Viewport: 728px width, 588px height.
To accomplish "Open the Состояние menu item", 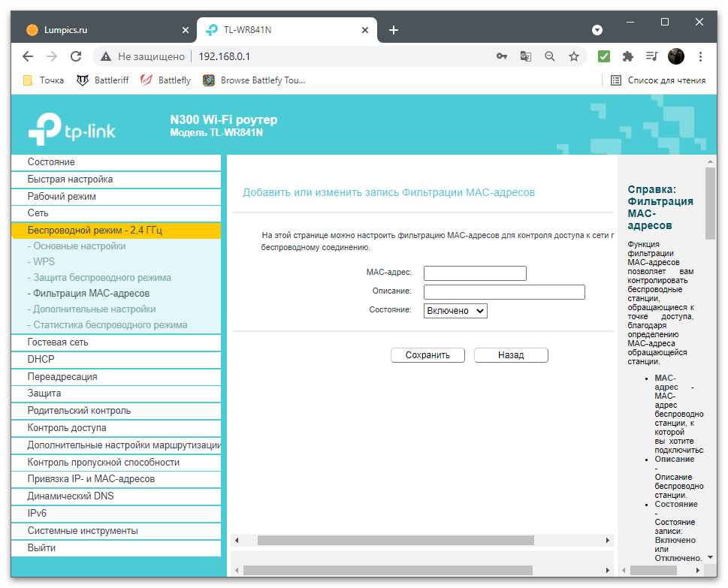I will point(116,162).
